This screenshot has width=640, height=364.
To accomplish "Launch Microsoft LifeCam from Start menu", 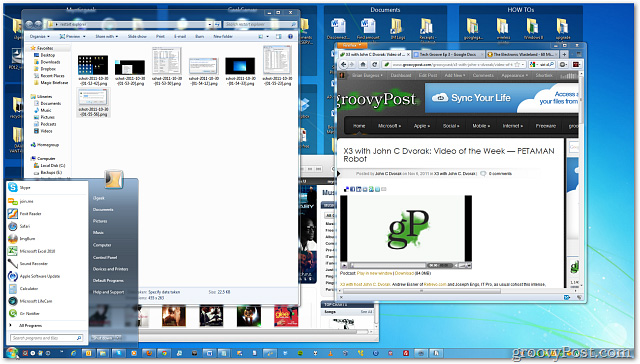I will pos(47,301).
